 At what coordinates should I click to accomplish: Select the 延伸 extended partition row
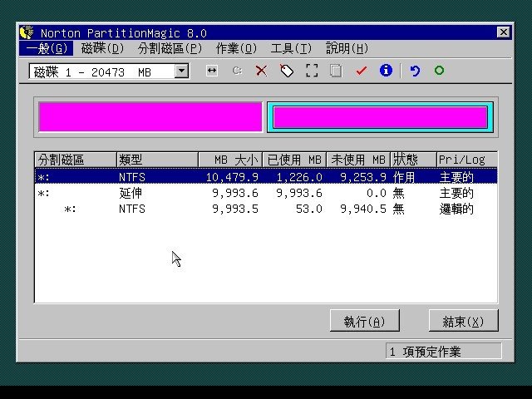[x=266, y=193]
